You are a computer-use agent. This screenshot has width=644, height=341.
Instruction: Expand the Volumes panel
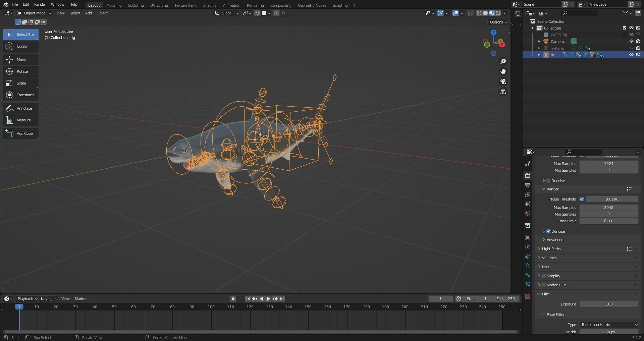(549, 258)
